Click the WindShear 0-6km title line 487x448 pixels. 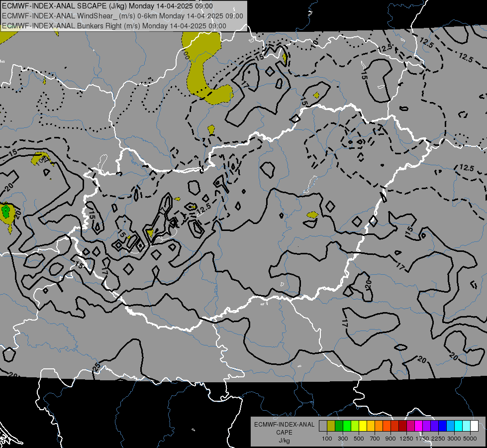(123, 16)
